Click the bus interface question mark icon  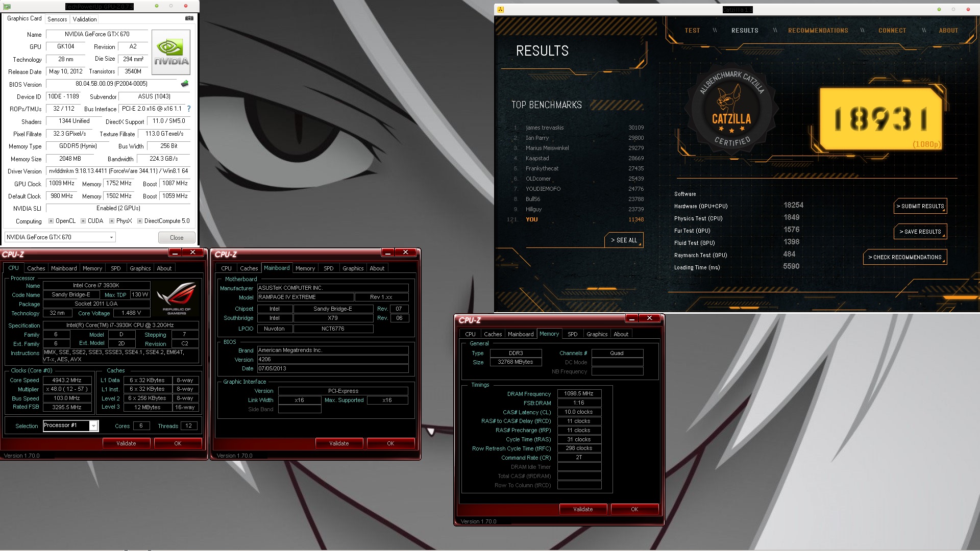click(x=189, y=109)
